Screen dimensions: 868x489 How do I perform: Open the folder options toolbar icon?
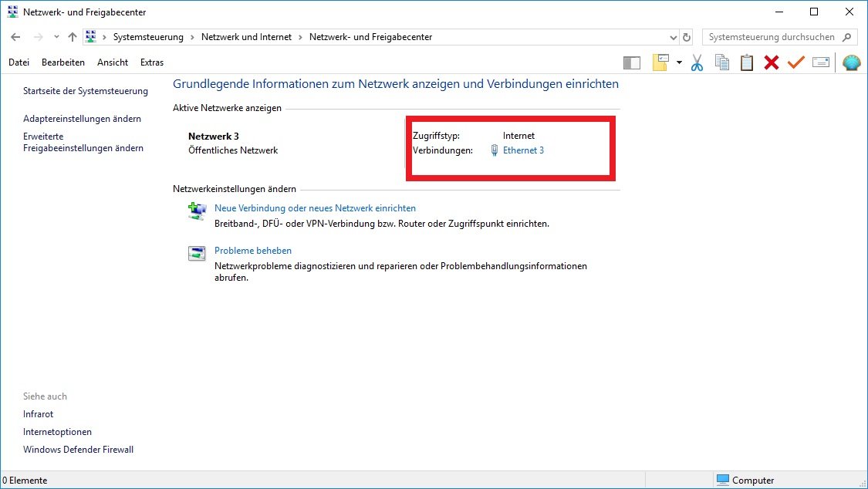660,62
